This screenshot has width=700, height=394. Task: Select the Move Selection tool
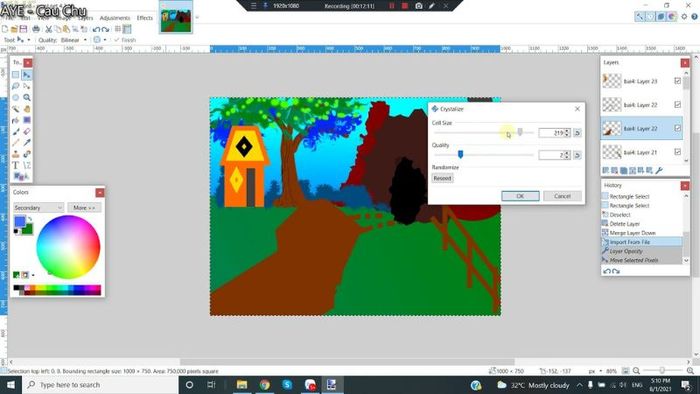point(27,86)
